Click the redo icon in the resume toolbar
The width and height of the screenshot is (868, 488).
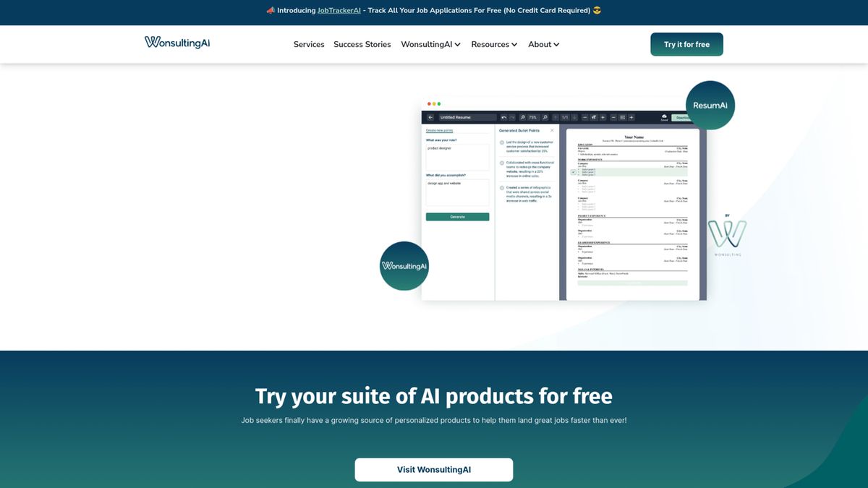(x=512, y=116)
